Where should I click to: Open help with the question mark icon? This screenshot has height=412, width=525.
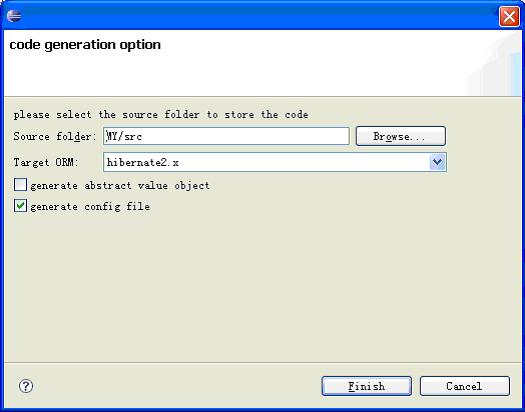[26, 386]
